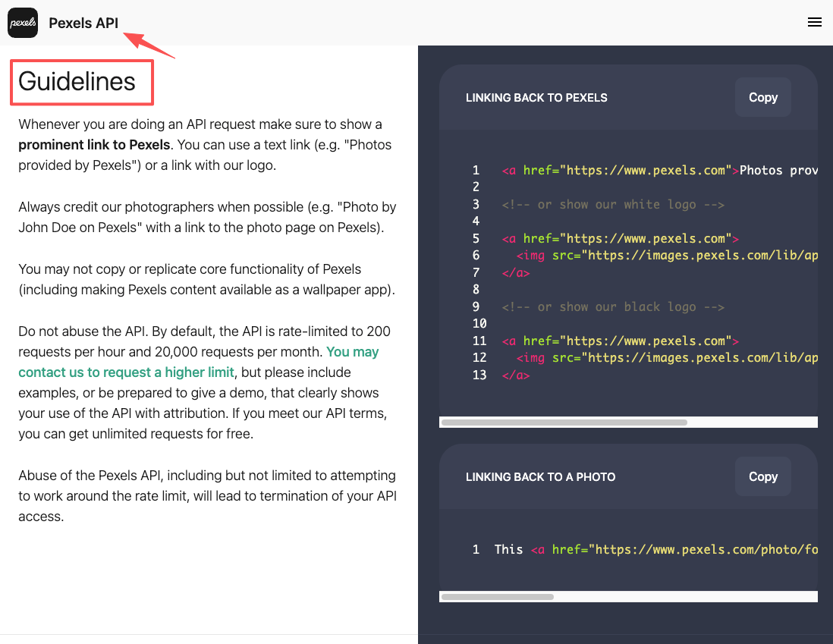Click the closing anchor tag on line 13
Image resolution: width=833 pixels, height=644 pixels.
pyautogui.click(x=515, y=375)
